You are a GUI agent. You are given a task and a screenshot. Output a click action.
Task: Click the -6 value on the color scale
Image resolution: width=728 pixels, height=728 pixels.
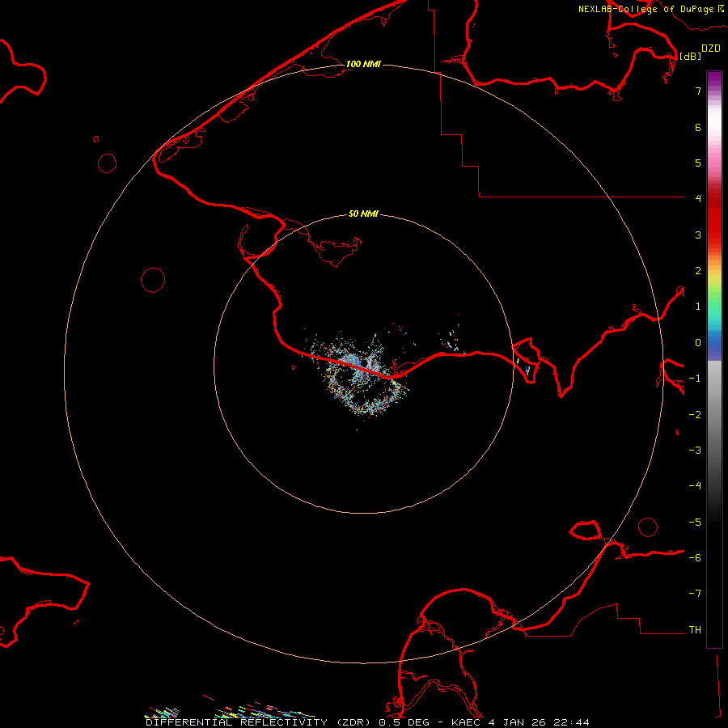[x=695, y=558]
